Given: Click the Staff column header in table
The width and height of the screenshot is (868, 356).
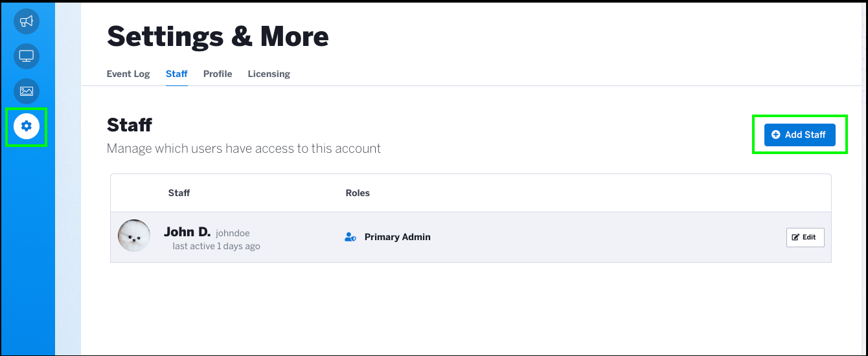Looking at the screenshot, I should point(179,193).
